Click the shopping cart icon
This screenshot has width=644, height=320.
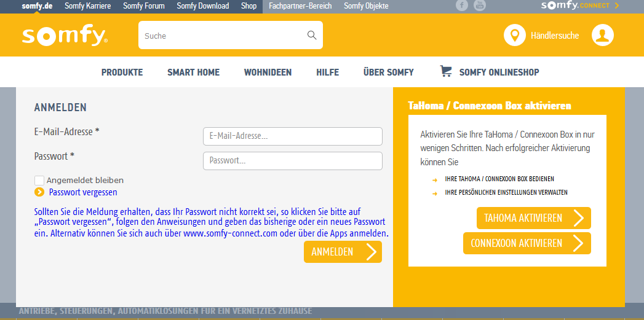coord(445,71)
